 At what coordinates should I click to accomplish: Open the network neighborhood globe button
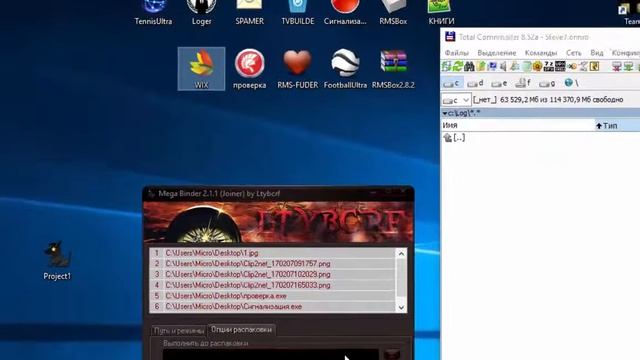pyautogui.click(x=571, y=83)
